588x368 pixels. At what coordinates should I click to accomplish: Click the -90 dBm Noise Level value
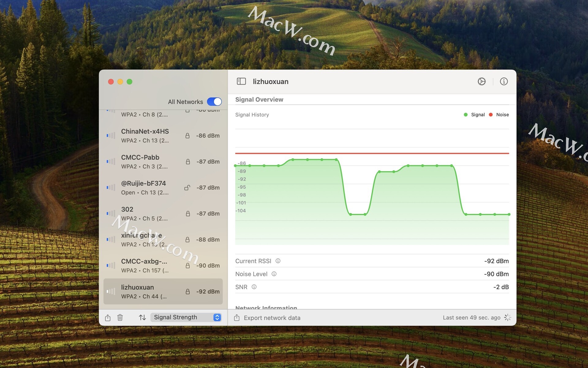[x=496, y=274]
